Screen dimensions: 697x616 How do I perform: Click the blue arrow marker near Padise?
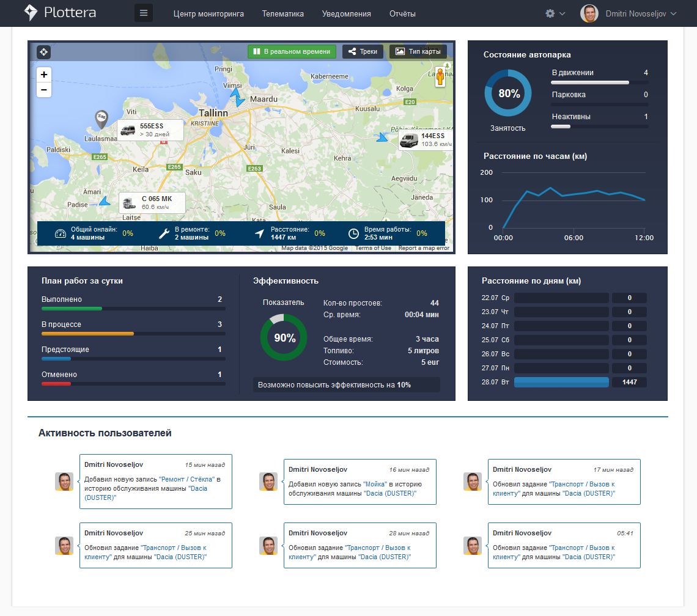(x=105, y=201)
